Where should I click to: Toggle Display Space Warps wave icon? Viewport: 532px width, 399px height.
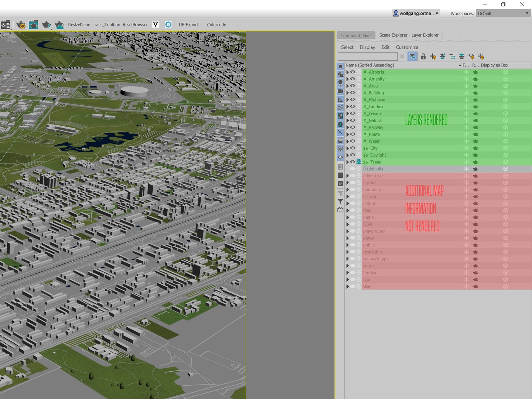340,108
